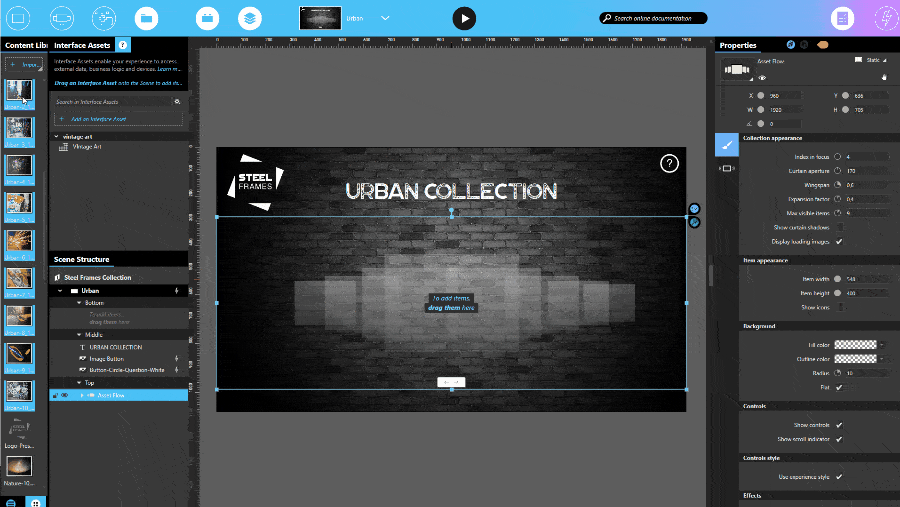Toggle the Show curtain shadows checkbox

pyautogui.click(x=839, y=227)
